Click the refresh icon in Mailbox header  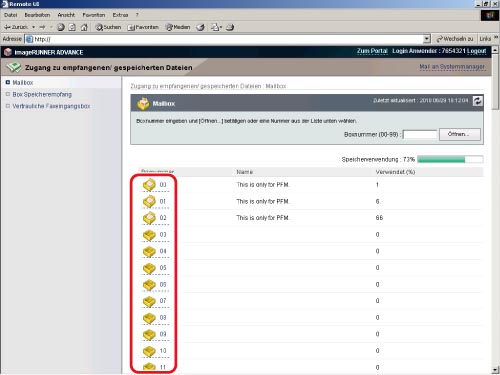pos(477,101)
